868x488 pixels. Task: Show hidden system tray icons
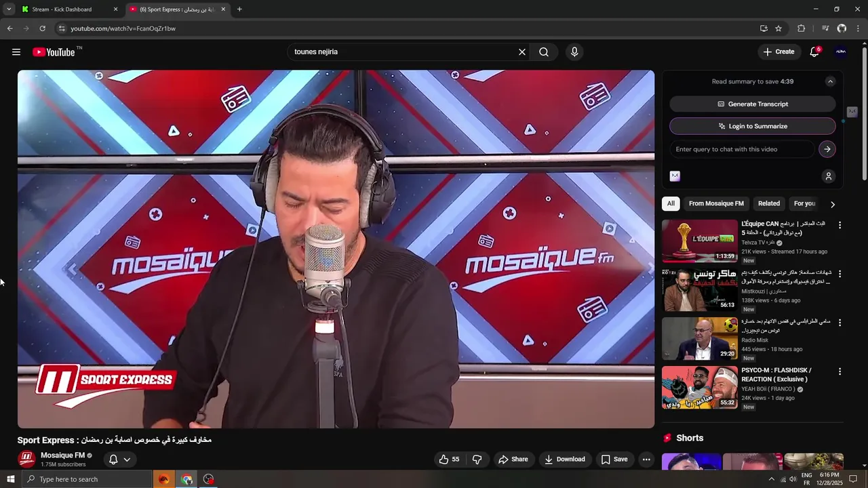pyautogui.click(x=771, y=479)
